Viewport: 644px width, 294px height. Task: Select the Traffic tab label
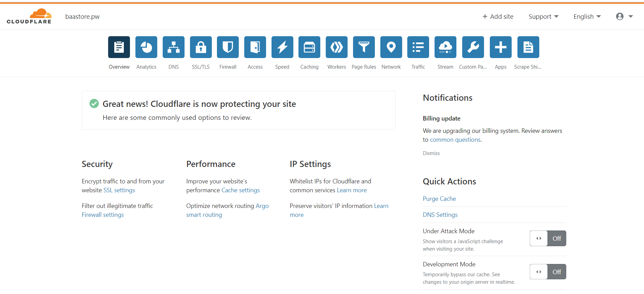click(x=418, y=67)
